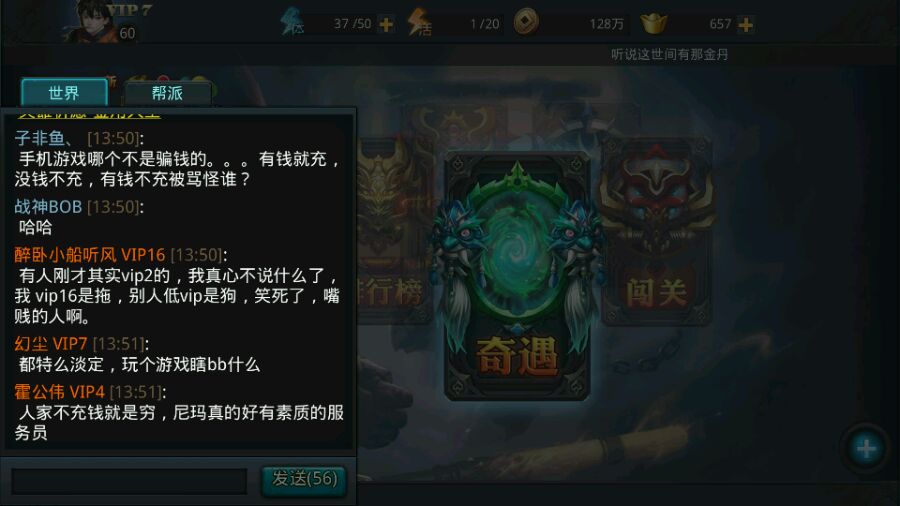Select player name 子非鱼 in chat

click(x=44, y=138)
